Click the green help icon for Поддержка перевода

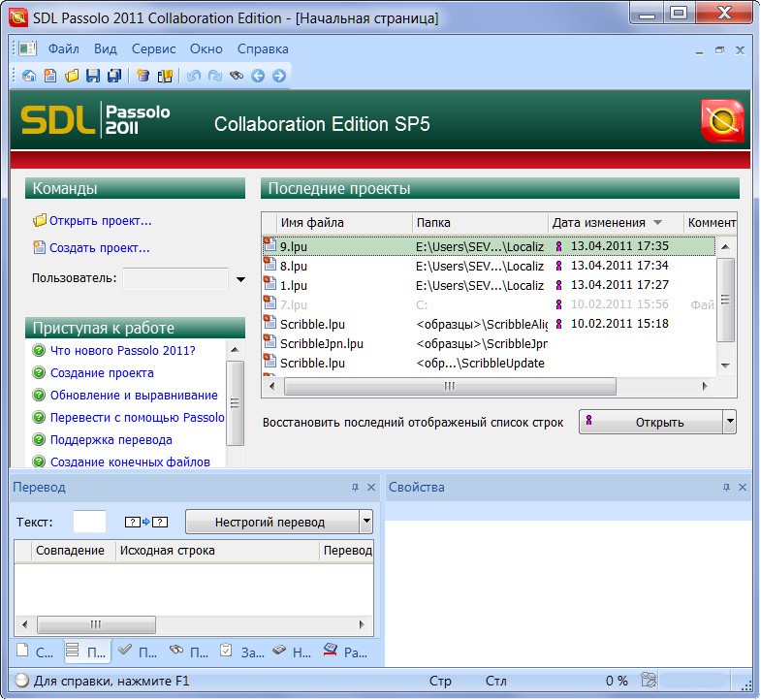click(x=39, y=439)
